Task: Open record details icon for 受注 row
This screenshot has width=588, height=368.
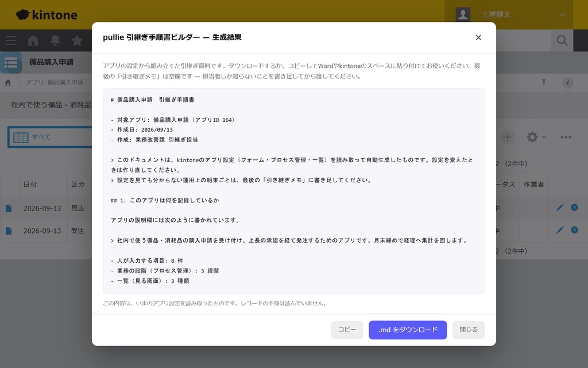Action: tap(9, 231)
